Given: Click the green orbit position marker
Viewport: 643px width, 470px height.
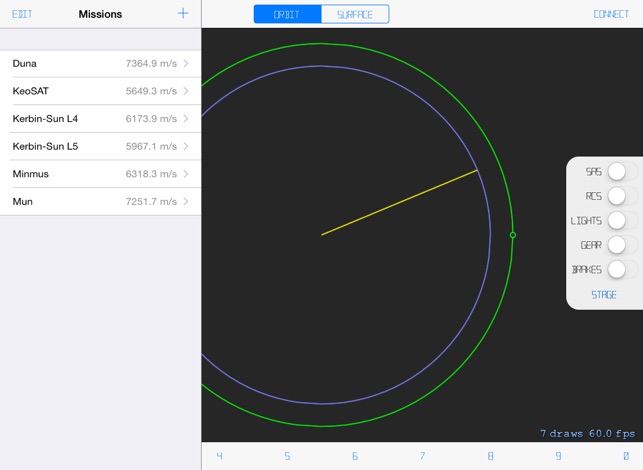Looking at the screenshot, I should pos(513,235).
